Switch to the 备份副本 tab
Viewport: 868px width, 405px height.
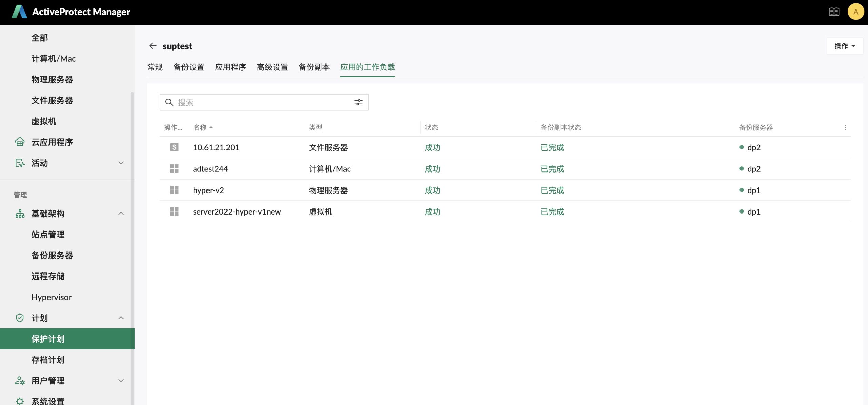(x=314, y=67)
